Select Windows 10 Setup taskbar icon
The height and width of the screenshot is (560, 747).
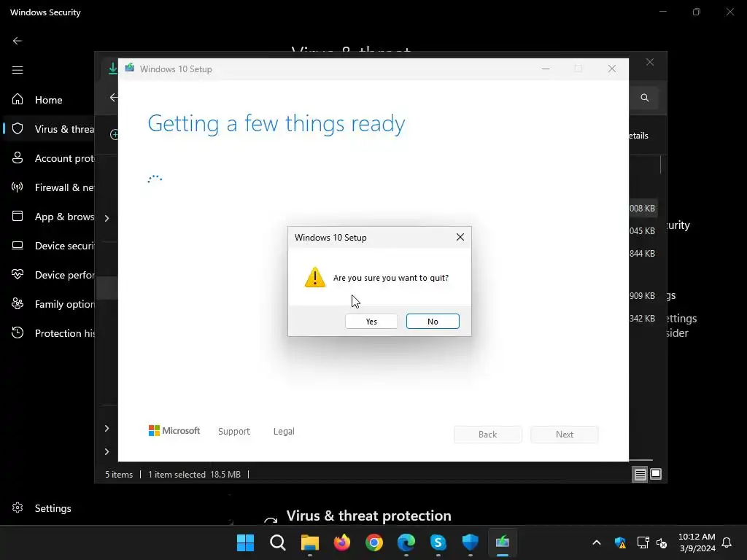[503, 542]
